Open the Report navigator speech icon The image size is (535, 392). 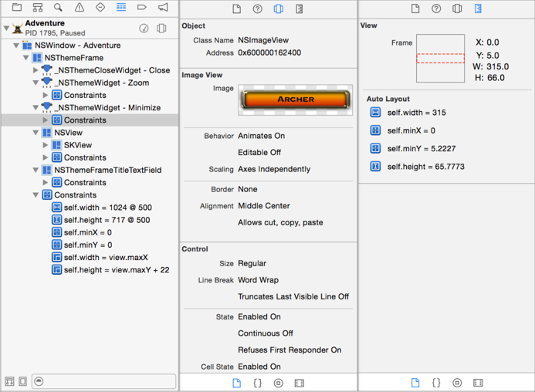[x=163, y=7]
